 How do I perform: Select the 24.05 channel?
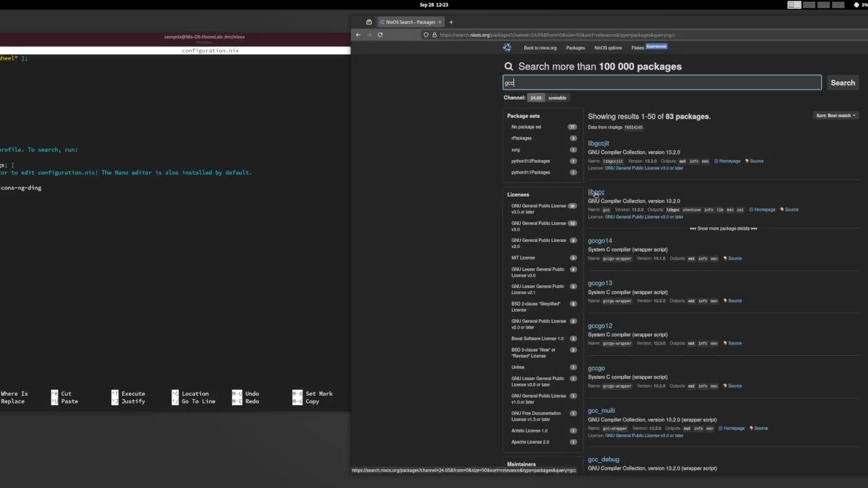[x=536, y=98]
